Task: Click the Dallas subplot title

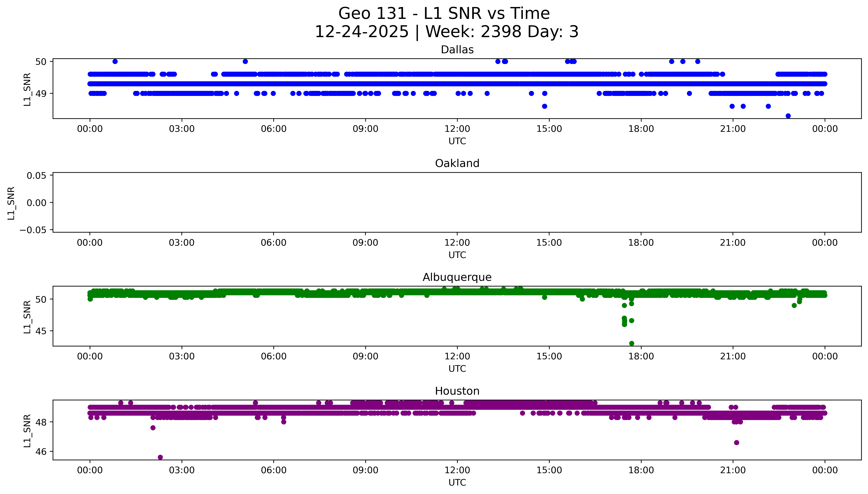Action: pos(457,50)
